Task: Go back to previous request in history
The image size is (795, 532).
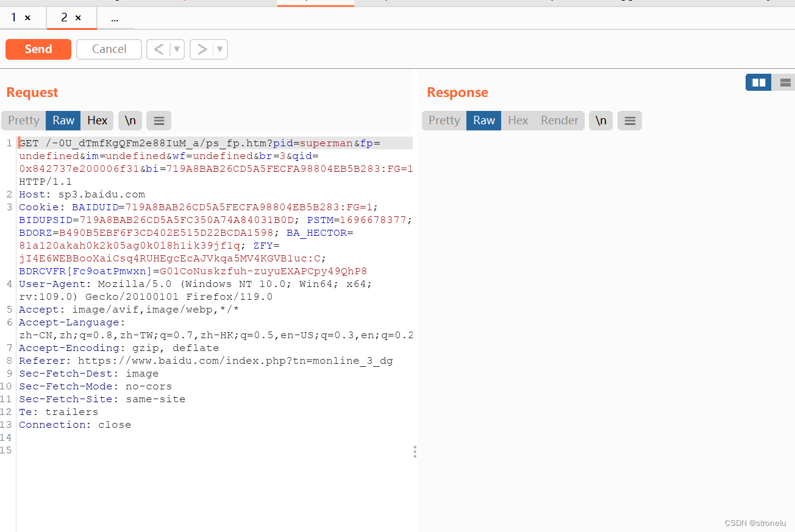Action: (159, 49)
